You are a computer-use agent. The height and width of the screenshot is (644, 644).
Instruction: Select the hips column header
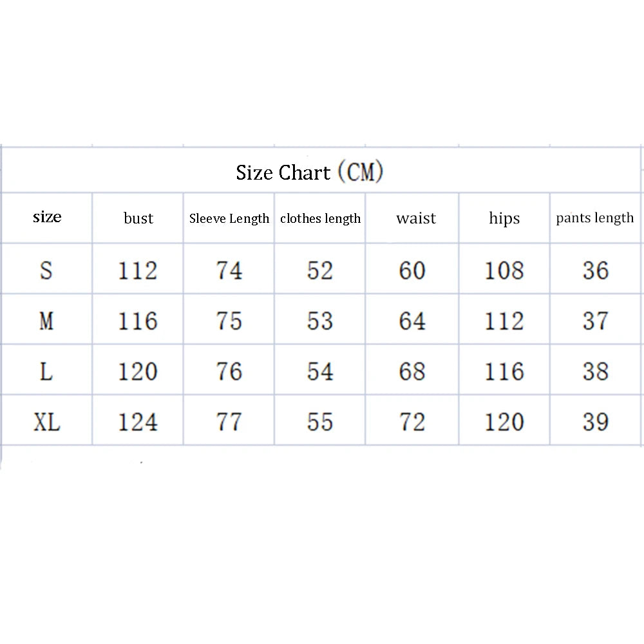[x=504, y=218]
